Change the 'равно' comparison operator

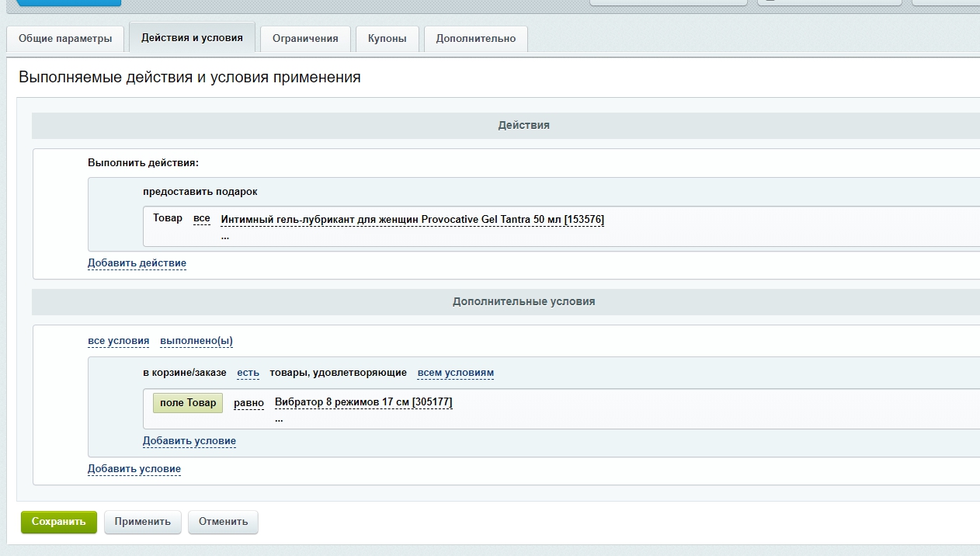(248, 403)
